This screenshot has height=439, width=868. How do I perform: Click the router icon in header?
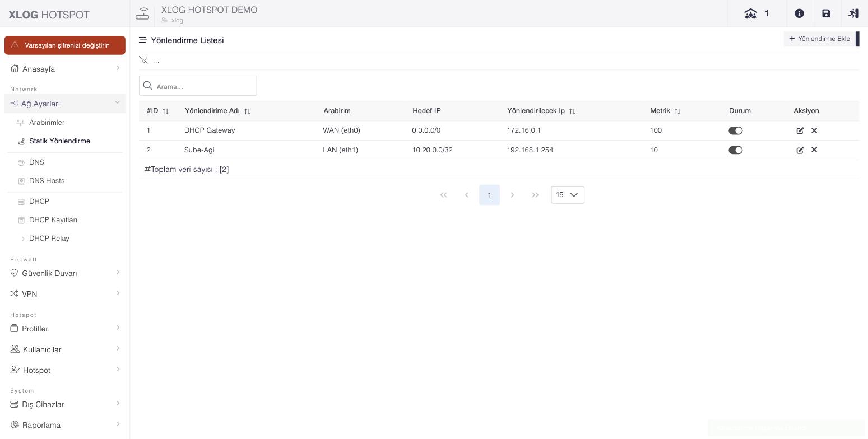click(x=142, y=13)
